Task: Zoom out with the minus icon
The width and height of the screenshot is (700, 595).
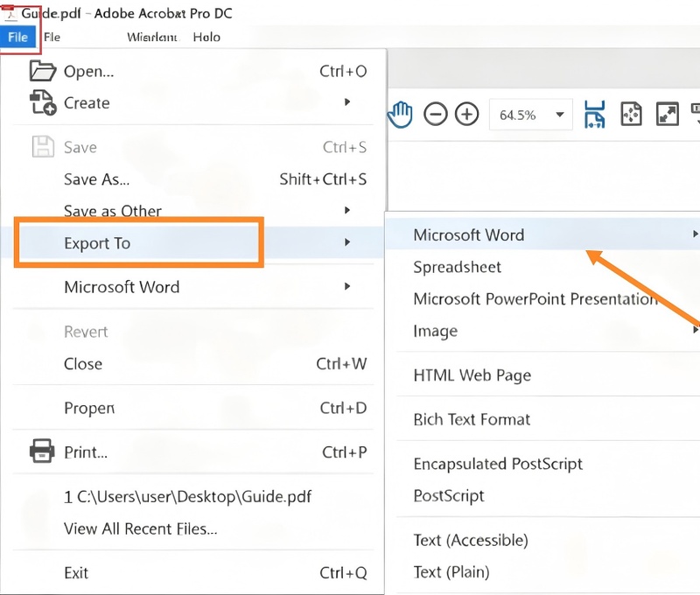Action: (435, 115)
